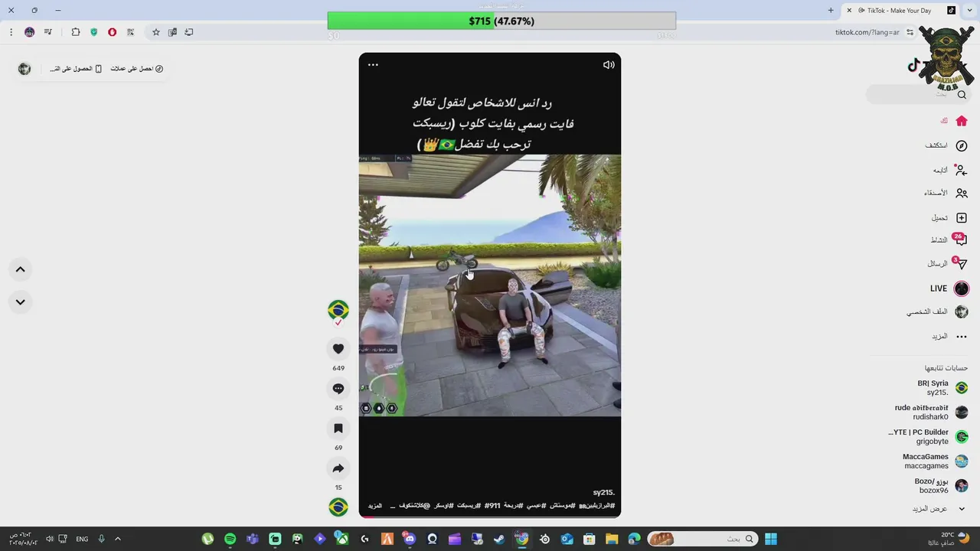Open the media control playlist icon

(x=48, y=32)
